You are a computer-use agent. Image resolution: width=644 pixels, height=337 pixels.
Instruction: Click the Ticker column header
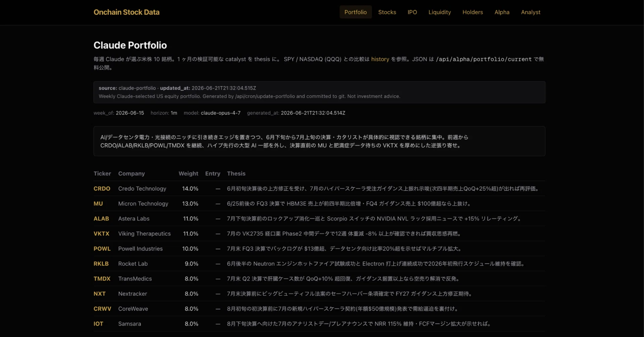(x=102, y=174)
